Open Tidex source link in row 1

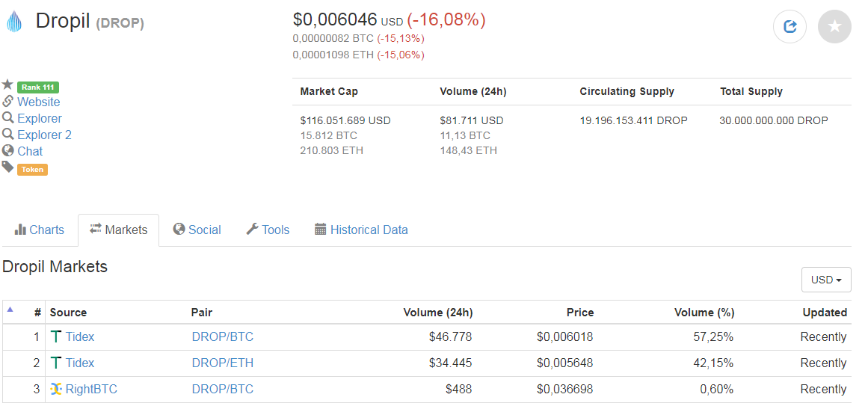point(80,336)
